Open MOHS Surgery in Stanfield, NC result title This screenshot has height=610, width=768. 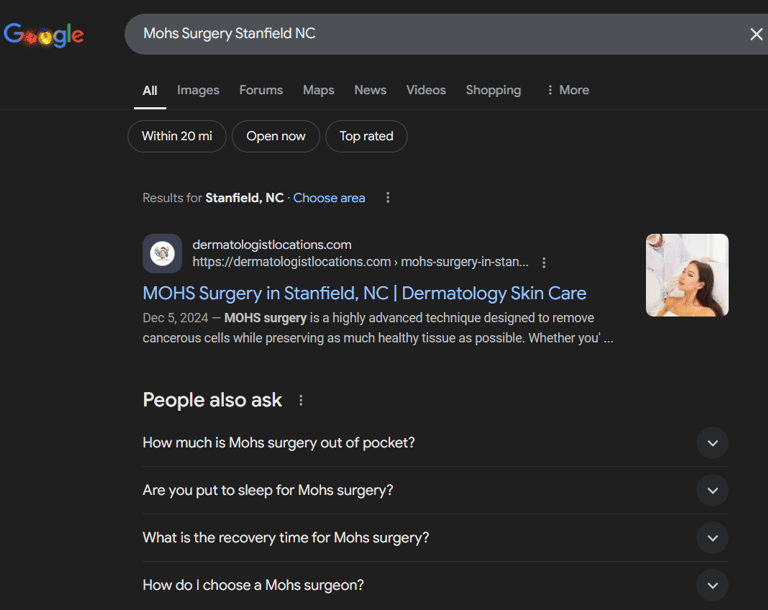364,293
